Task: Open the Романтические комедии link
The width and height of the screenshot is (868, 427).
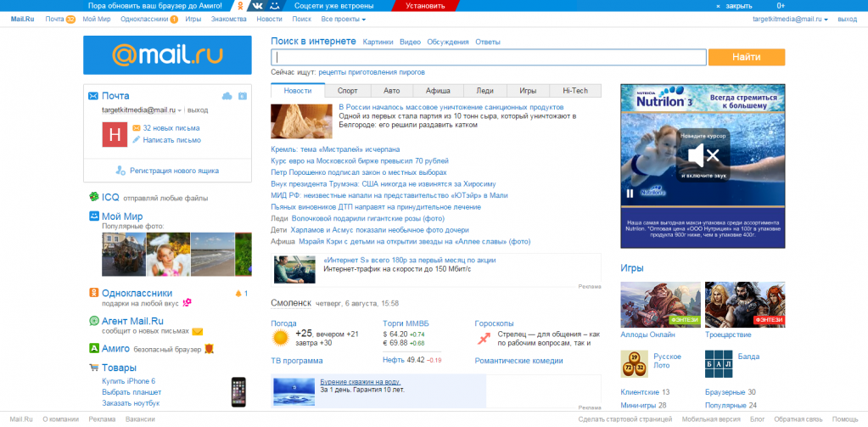Action: click(x=518, y=361)
